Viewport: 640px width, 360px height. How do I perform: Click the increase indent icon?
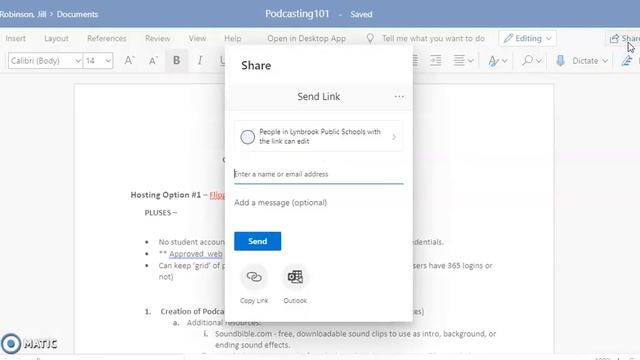point(436,60)
